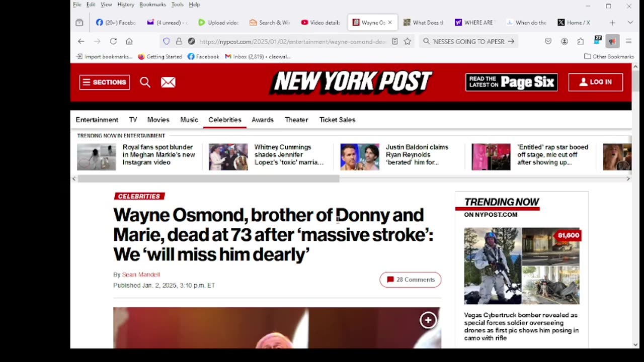
Task: Select the Entertainment nav item
Action: [97, 120]
